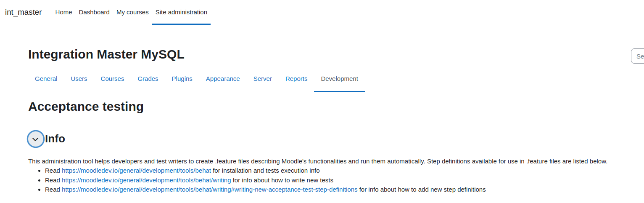
Task: Open the Reports tab
Action: pos(296,79)
